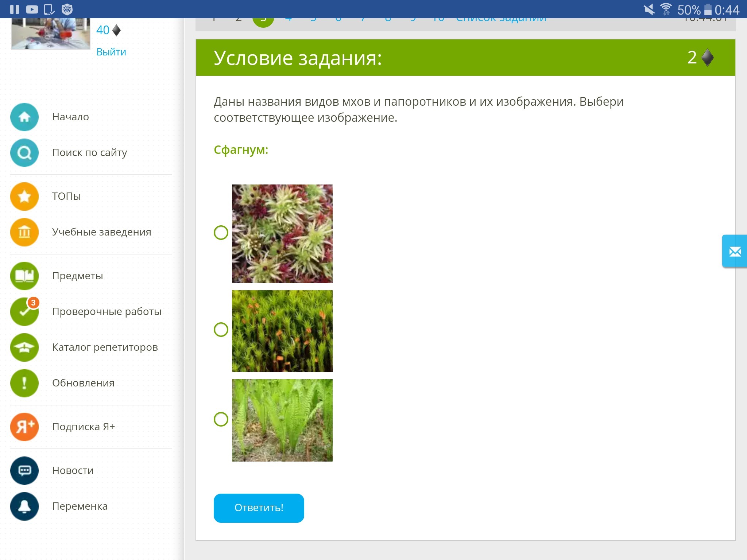This screenshot has width=747, height=560.
Task: Click the Начало home icon
Action: coord(24,117)
